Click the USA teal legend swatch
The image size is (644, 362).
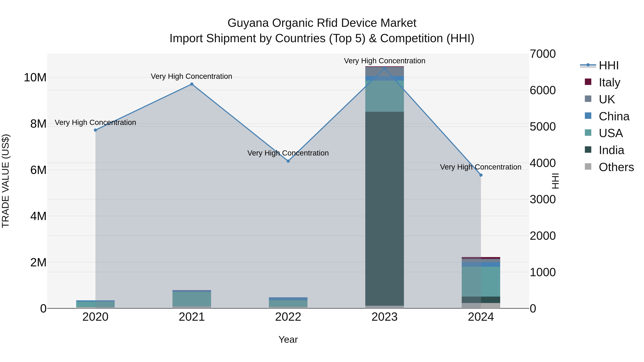click(588, 132)
